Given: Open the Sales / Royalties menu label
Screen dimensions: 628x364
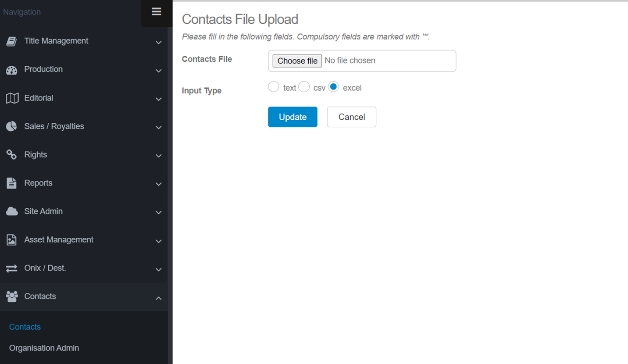Looking at the screenshot, I should pyautogui.click(x=54, y=126).
